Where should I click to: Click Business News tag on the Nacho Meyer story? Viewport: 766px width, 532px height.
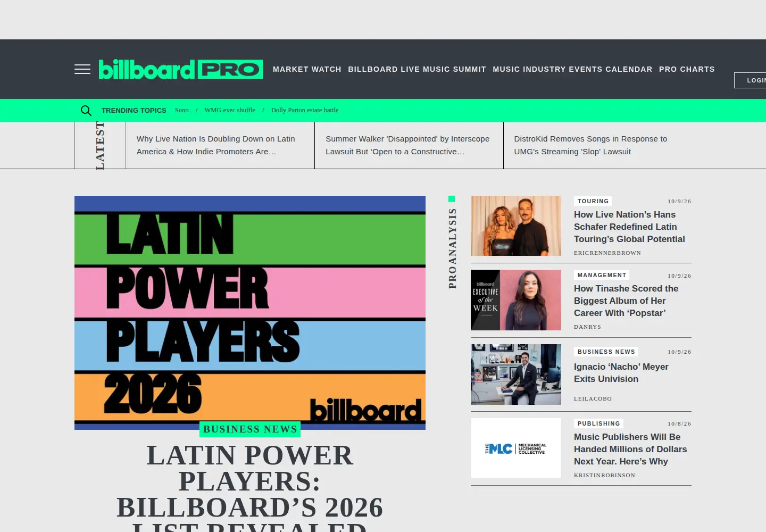pyautogui.click(x=606, y=352)
